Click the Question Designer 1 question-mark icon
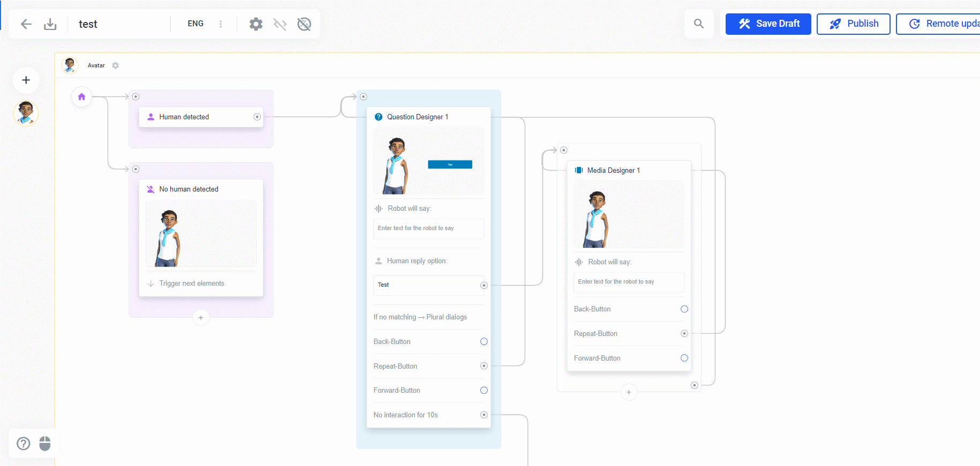The height and width of the screenshot is (466, 980). pyautogui.click(x=379, y=117)
